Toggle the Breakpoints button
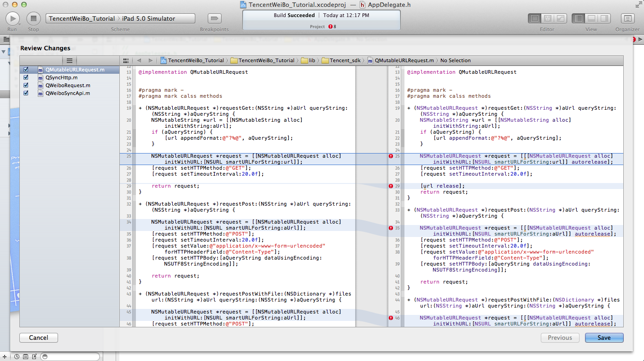The height and width of the screenshot is (361, 644). (x=214, y=18)
